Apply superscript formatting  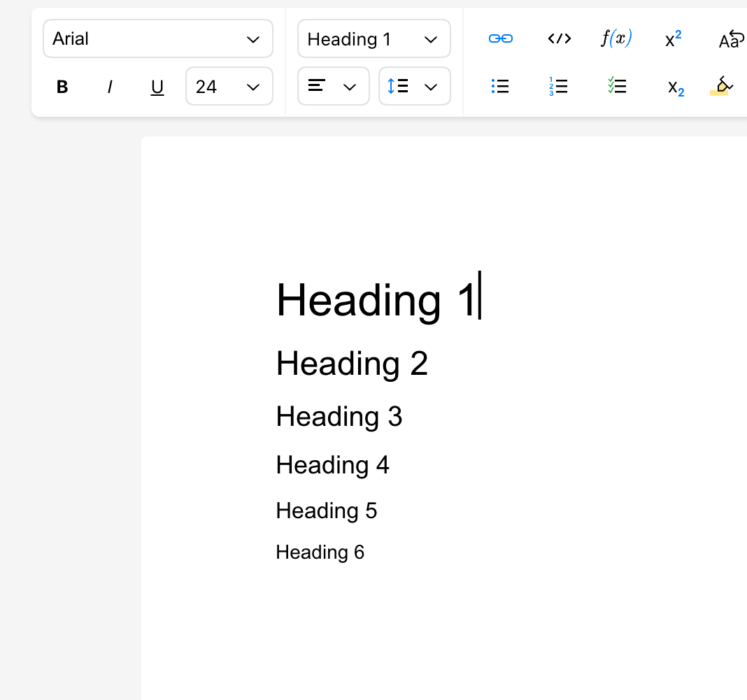tap(674, 38)
